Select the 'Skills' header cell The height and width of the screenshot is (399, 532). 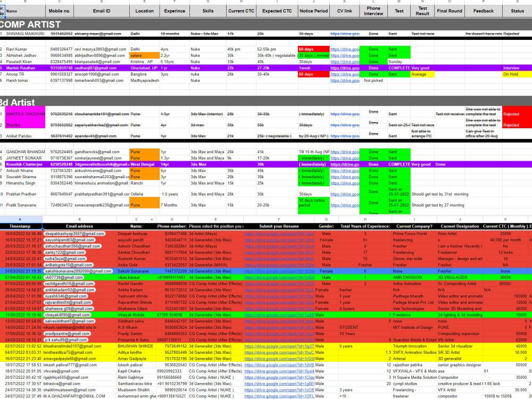[x=208, y=11]
